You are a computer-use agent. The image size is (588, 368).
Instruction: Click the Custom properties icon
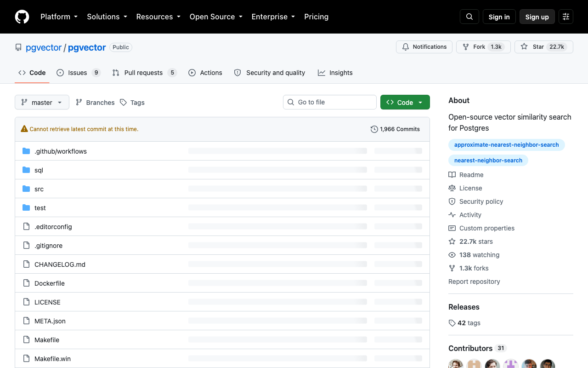pyautogui.click(x=452, y=228)
